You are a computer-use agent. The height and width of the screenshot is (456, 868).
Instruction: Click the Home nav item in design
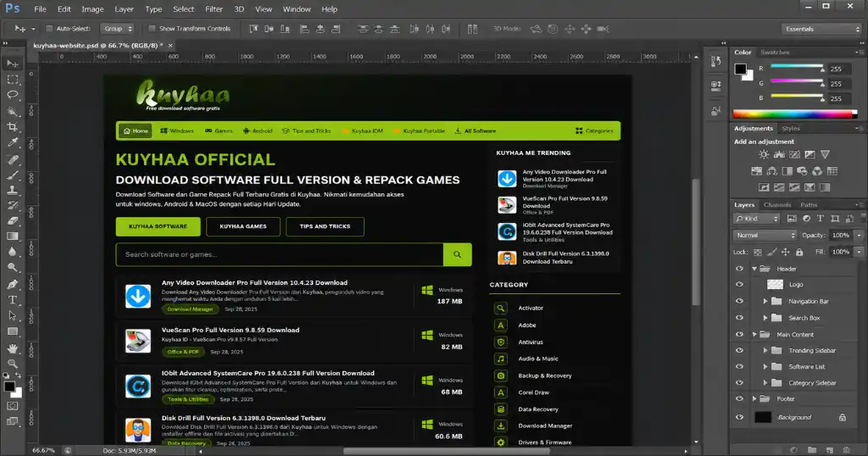135,131
